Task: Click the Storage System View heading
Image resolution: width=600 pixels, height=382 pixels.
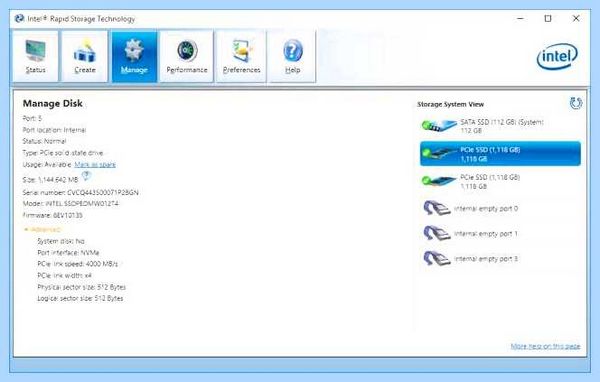Action: click(x=450, y=104)
